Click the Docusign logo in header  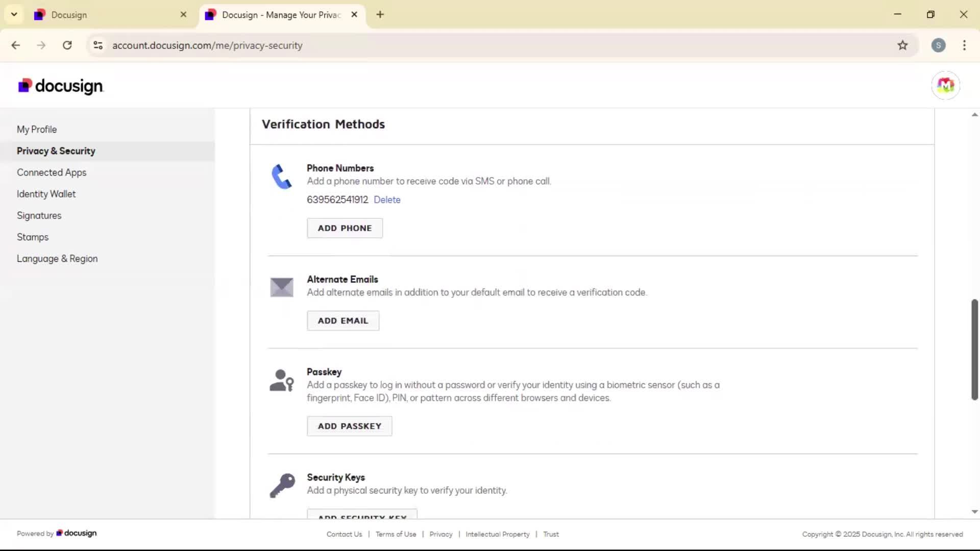click(x=61, y=86)
